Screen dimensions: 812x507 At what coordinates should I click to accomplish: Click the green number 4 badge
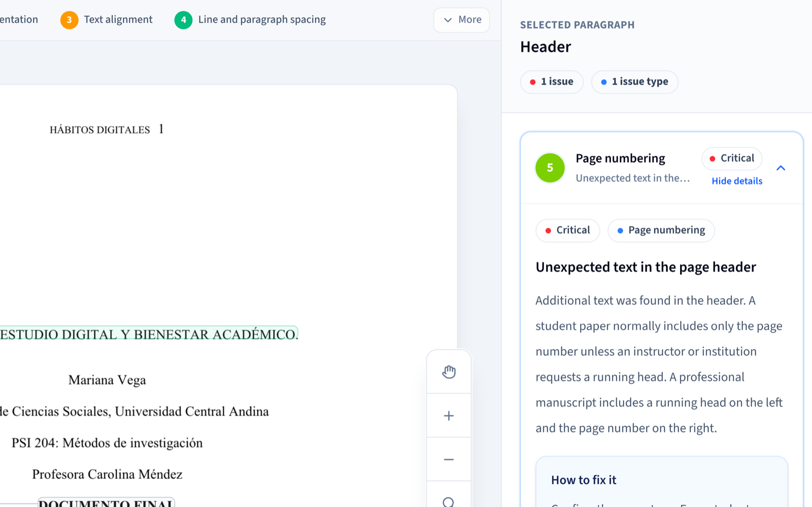coord(183,20)
